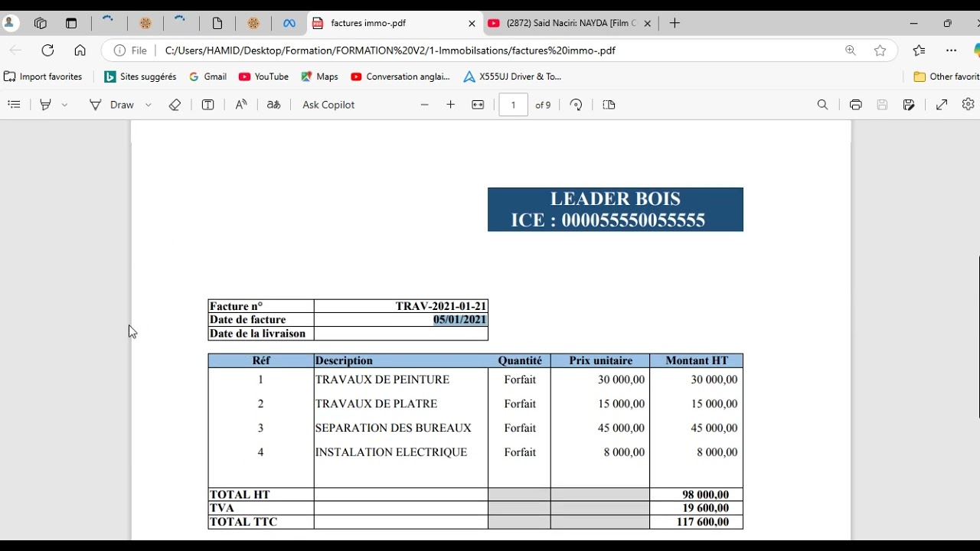The width and height of the screenshot is (980, 551).
Task: Add this page to favorites with star
Action: click(x=880, y=51)
